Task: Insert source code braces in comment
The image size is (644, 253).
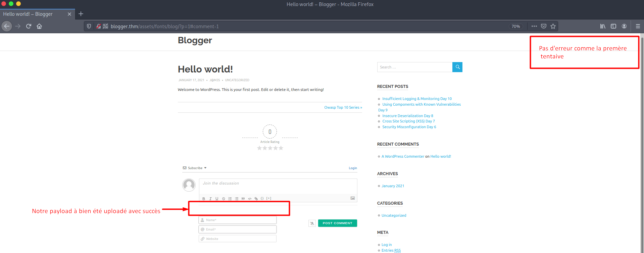Action: pos(262,199)
